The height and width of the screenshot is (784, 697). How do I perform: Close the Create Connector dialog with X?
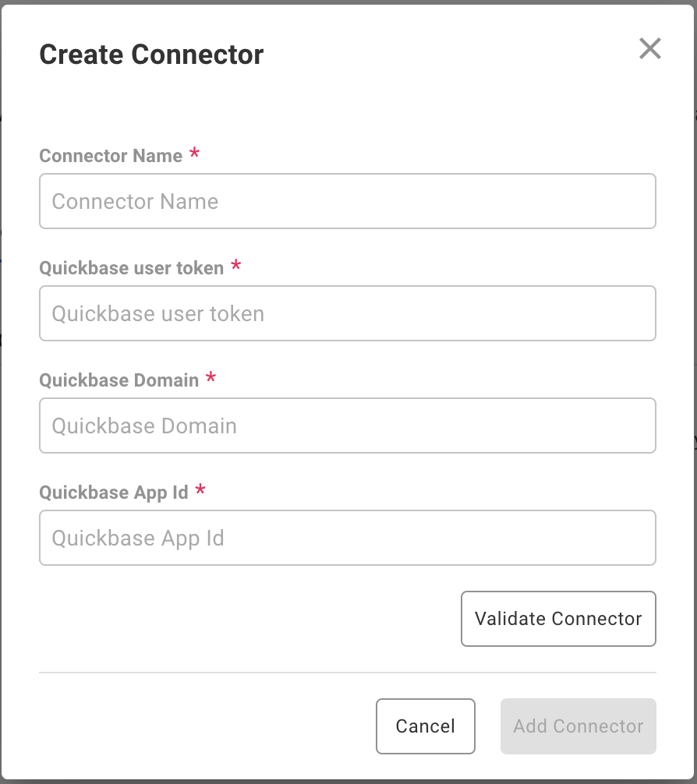(649, 49)
